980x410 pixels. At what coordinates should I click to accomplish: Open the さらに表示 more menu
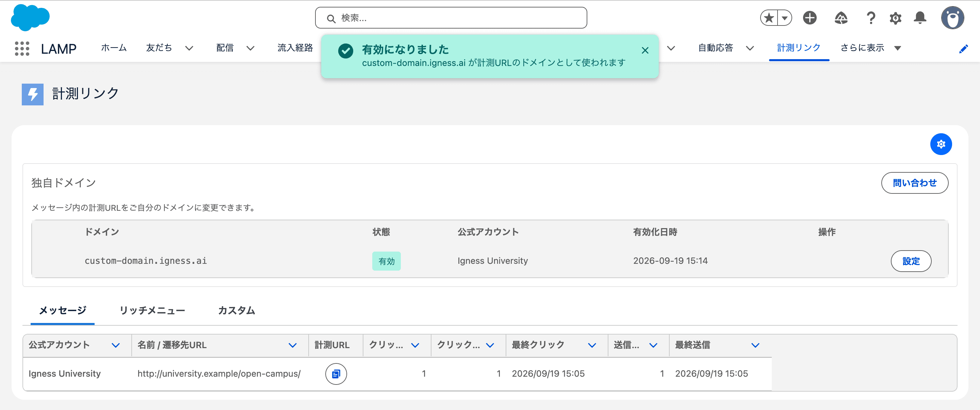point(871,48)
